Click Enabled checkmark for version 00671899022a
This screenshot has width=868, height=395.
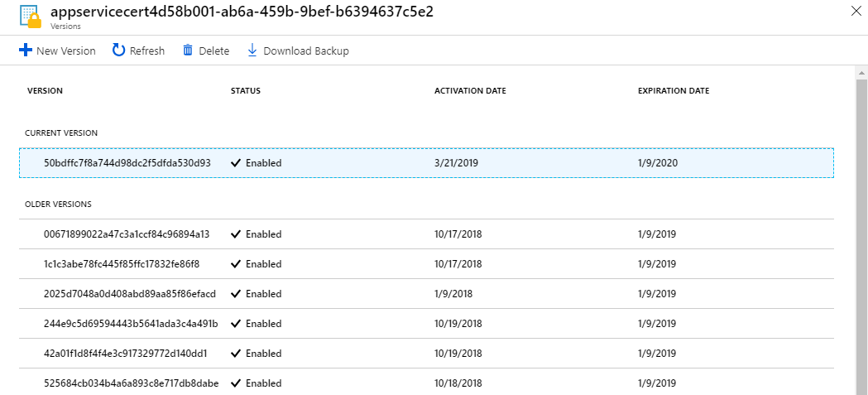click(236, 234)
